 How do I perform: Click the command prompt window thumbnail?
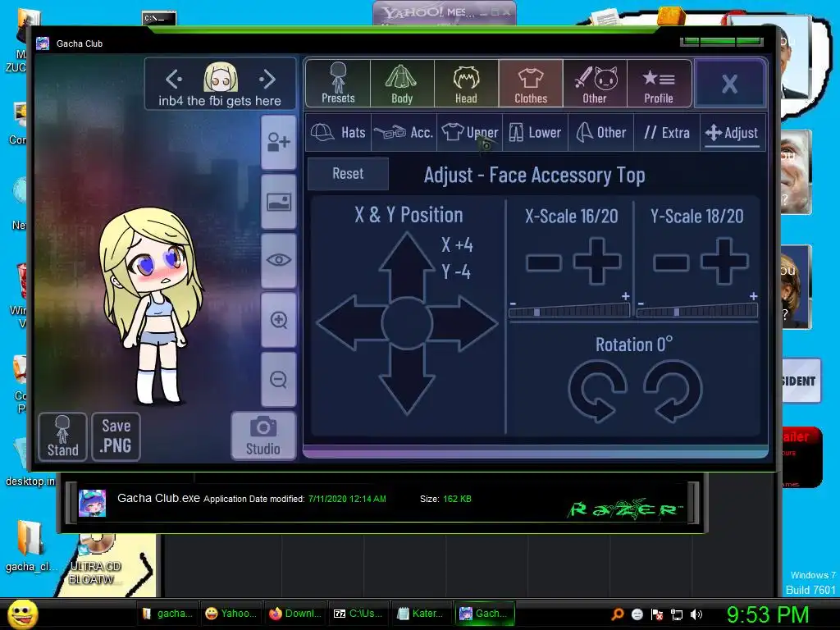click(x=159, y=19)
